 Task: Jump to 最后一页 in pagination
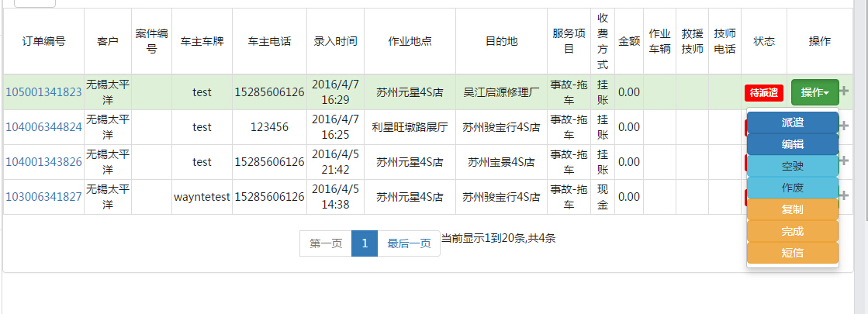(x=409, y=243)
